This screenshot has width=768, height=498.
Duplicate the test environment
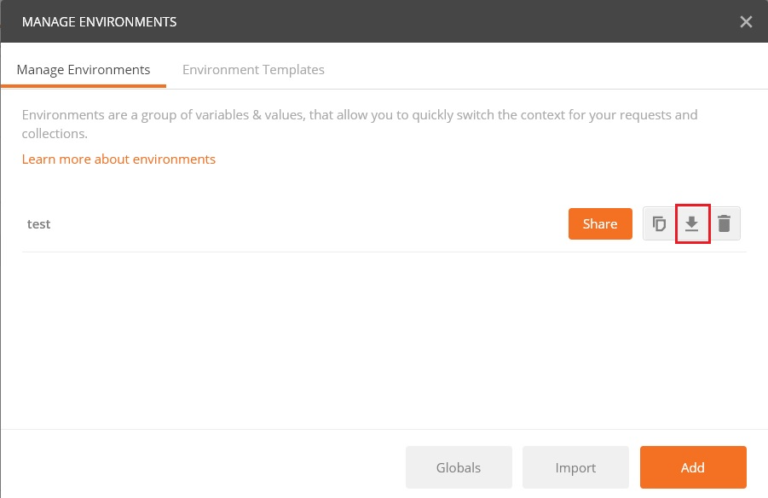point(659,224)
